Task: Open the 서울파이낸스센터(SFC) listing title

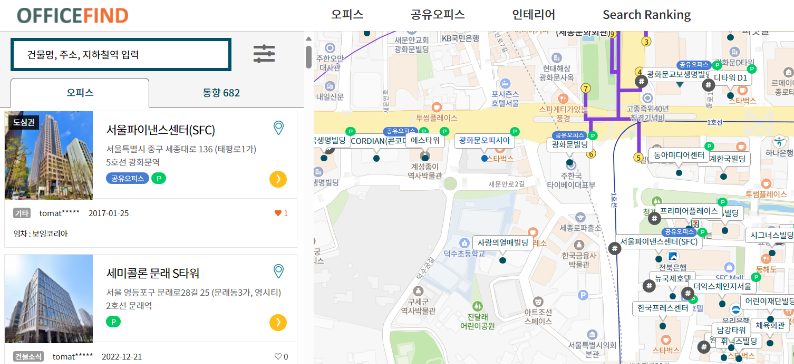Action: 161,130
